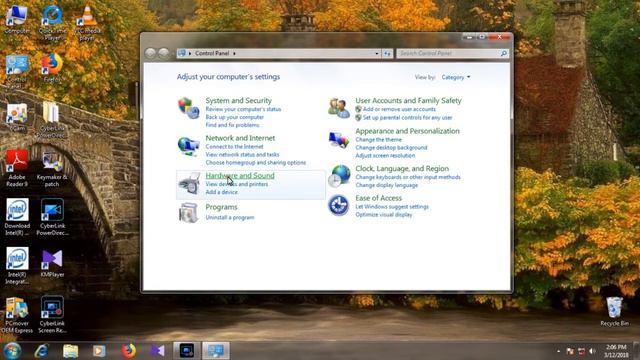
Task: Show hidden system tray icons
Action: tap(558, 351)
